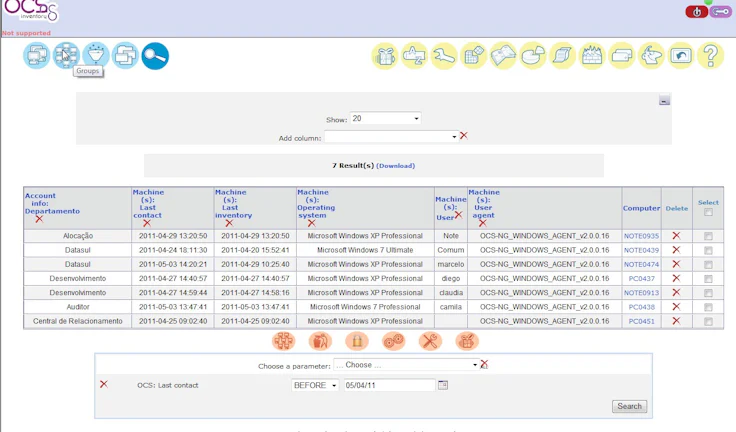Click the Download results link

[396, 166]
